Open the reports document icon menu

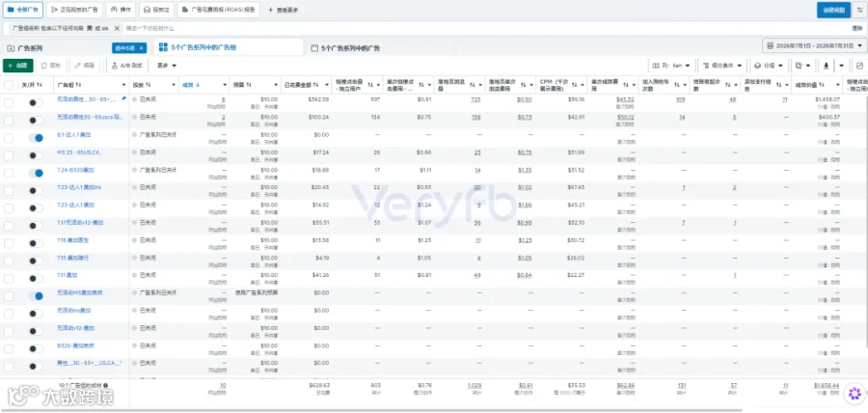click(802, 66)
